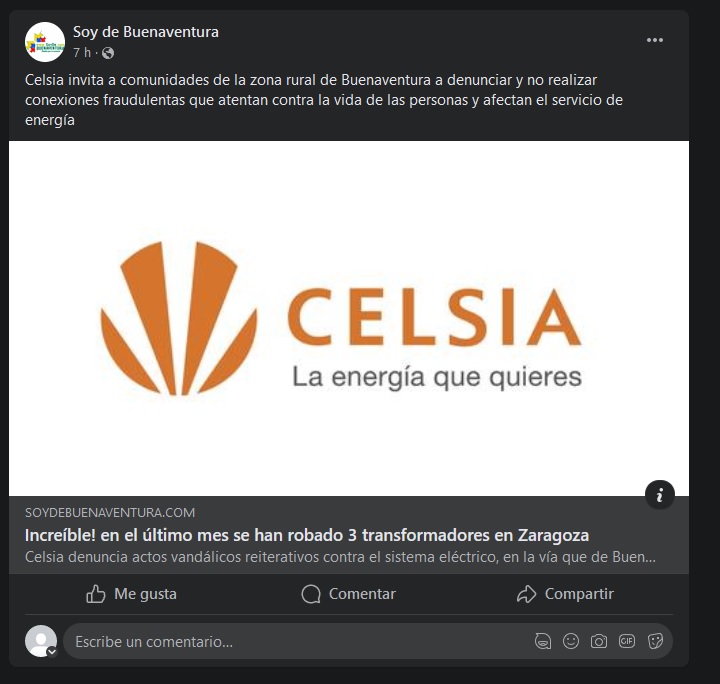Screen dimensions: 720x684
Task: Switch commenting profile via avatar dropdown arrow
Action: click(52, 651)
